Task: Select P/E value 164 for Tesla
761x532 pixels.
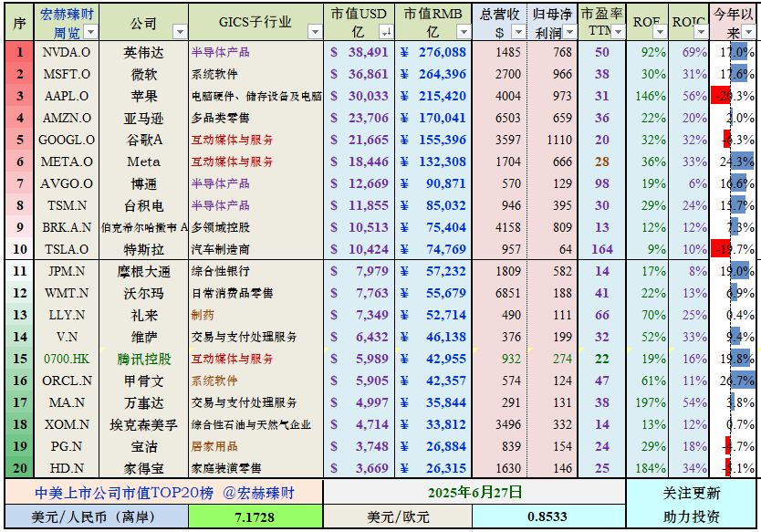Action: [x=602, y=249]
